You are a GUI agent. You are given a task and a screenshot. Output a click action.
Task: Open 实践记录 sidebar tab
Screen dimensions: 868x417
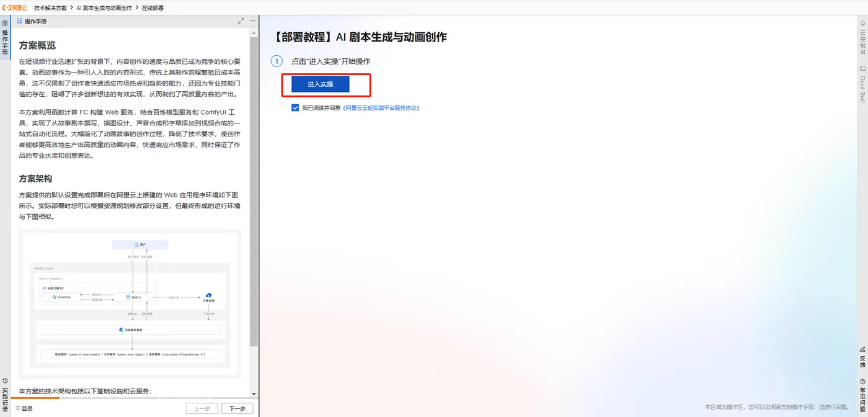coord(5,395)
